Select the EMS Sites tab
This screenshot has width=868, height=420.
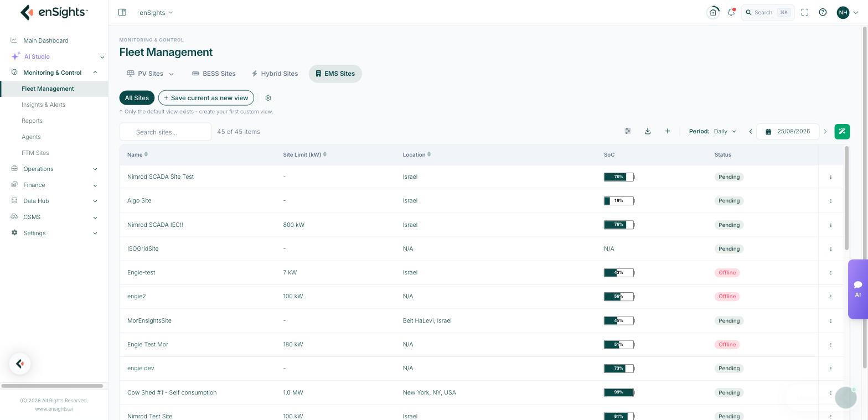pyautogui.click(x=335, y=74)
